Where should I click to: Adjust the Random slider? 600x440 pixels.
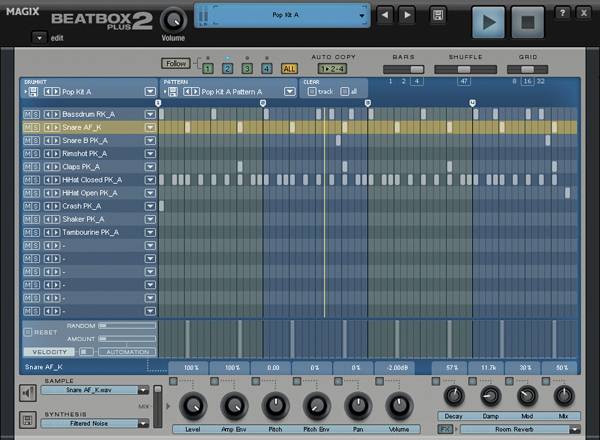(127, 326)
